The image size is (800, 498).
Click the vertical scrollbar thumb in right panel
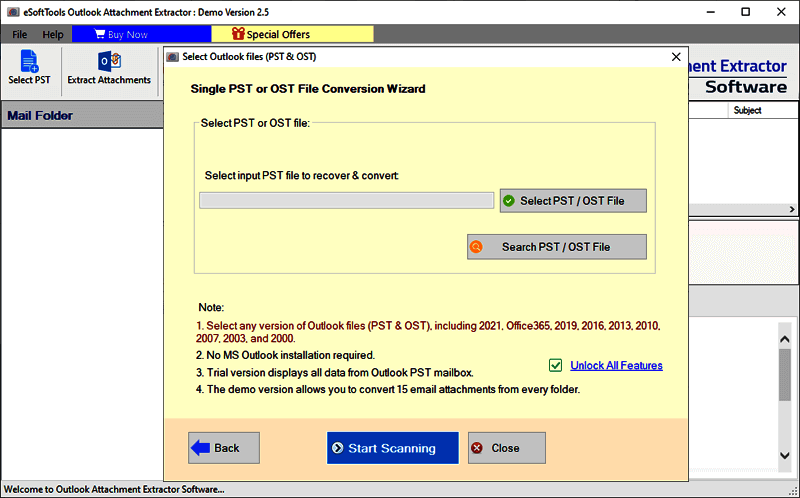[x=785, y=375]
